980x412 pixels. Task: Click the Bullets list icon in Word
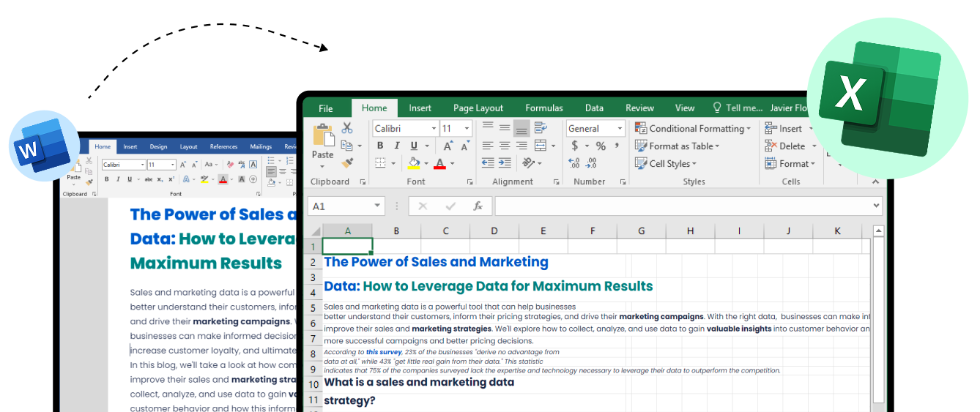click(x=271, y=160)
